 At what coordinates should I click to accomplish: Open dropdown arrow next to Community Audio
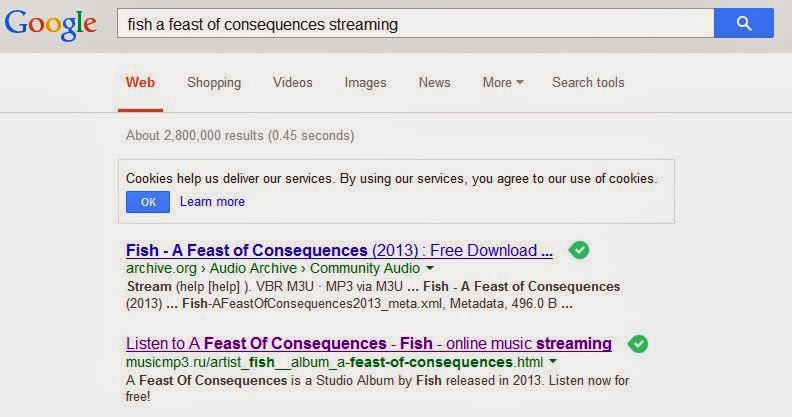(x=430, y=268)
